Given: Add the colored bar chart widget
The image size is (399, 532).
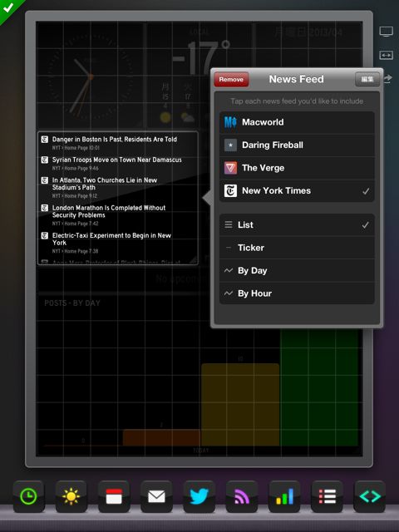Looking at the screenshot, I should (284, 496).
